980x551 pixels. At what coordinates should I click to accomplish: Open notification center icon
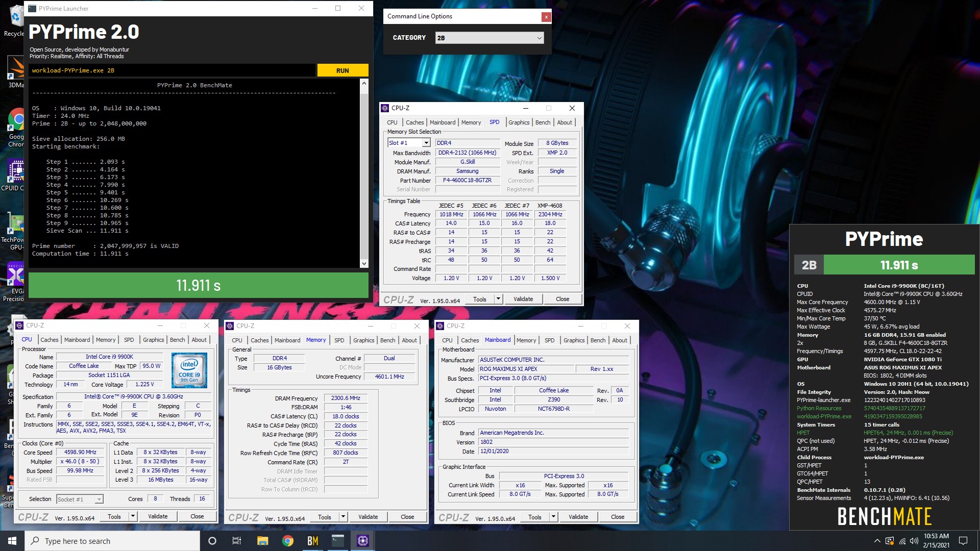(963, 541)
